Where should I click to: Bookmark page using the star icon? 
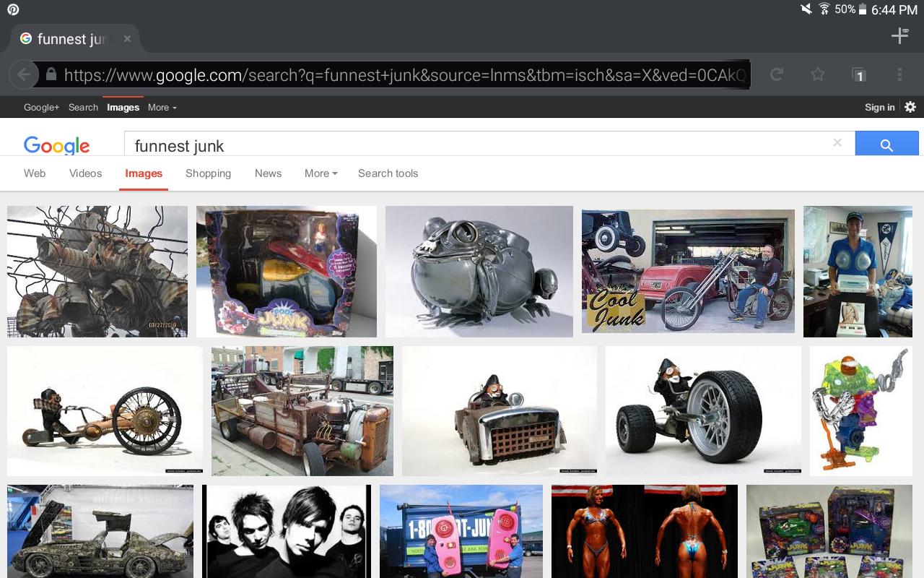pyautogui.click(x=817, y=74)
